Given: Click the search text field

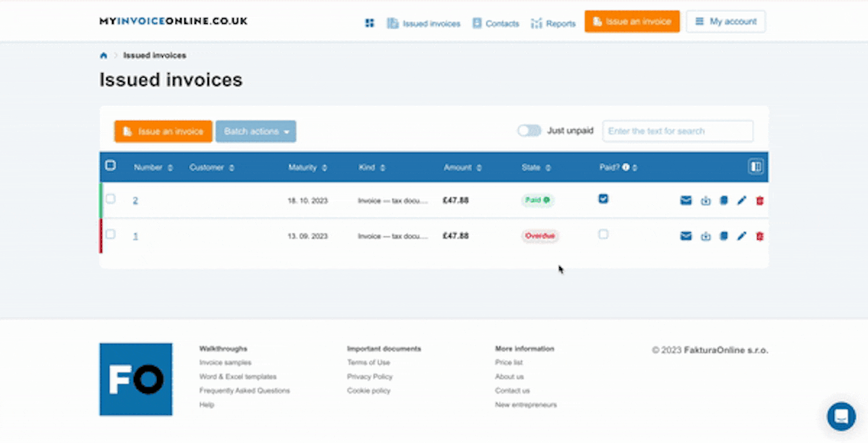Looking at the screenshot, I should click(678, 131).
